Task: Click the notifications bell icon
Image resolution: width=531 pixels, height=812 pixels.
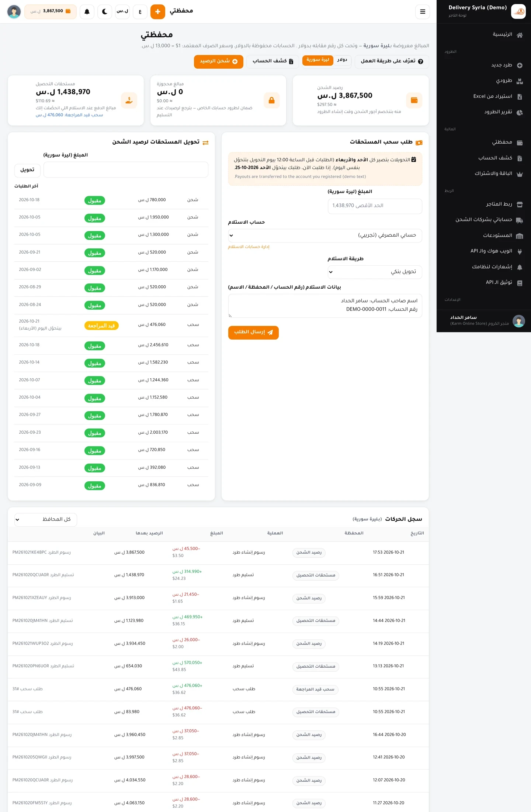Action: (87, 12)
